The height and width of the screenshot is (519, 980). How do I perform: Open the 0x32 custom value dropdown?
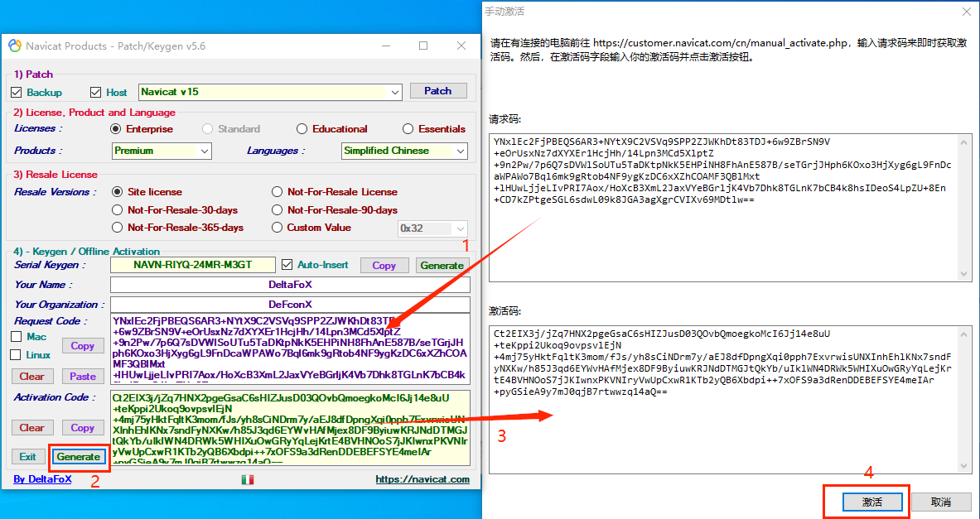[461, 228]
